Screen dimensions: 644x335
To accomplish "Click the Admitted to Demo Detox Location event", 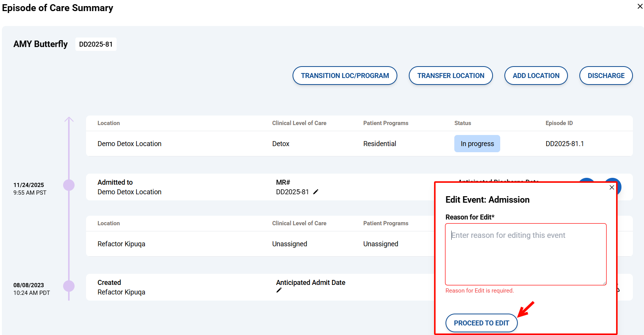I will tap(129, 187).
